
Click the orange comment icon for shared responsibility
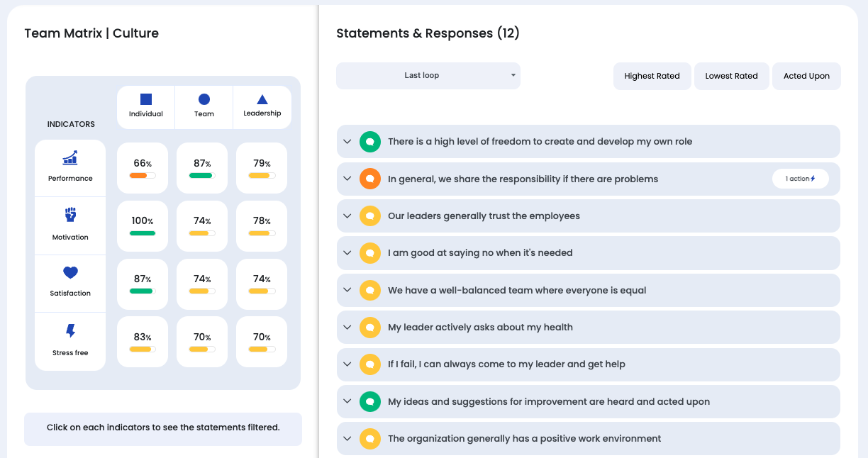369,179
